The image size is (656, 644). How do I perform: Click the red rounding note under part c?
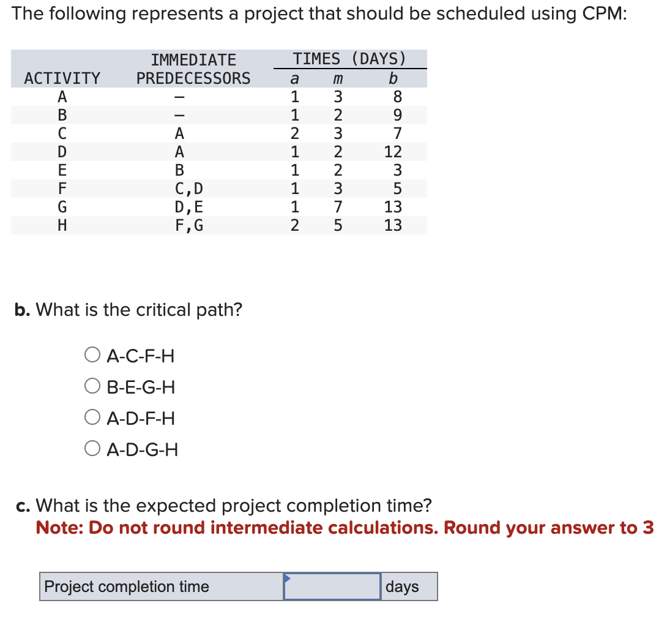point(332,528)
